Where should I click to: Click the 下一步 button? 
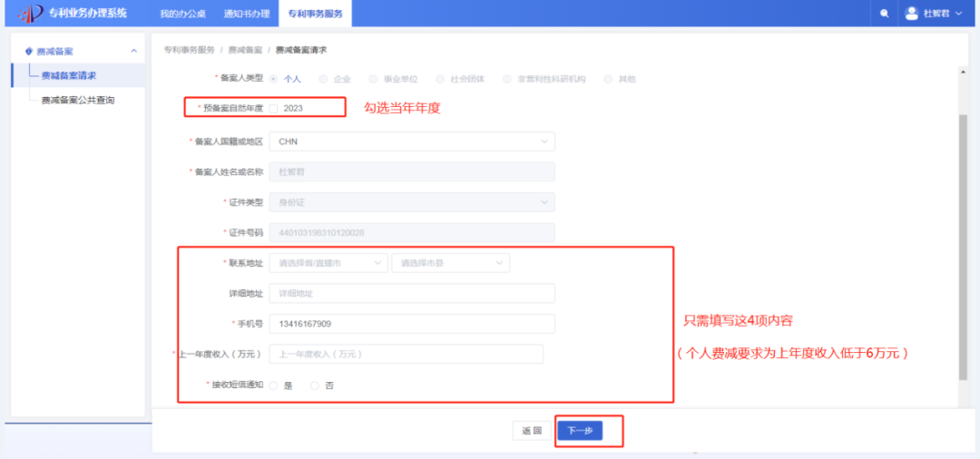[580, 431]
